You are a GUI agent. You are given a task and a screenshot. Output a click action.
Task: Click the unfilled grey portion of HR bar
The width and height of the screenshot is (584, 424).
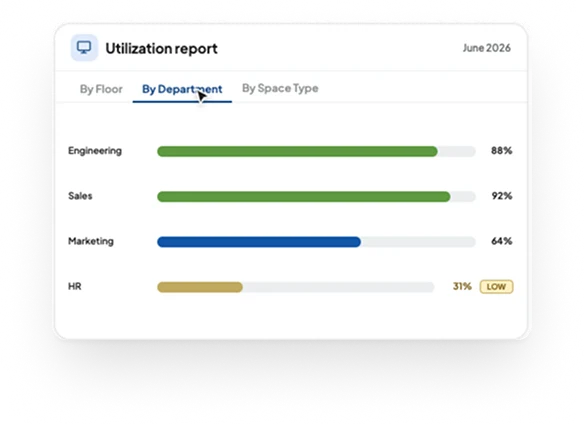pyautogui.click(x=339, y=287)
